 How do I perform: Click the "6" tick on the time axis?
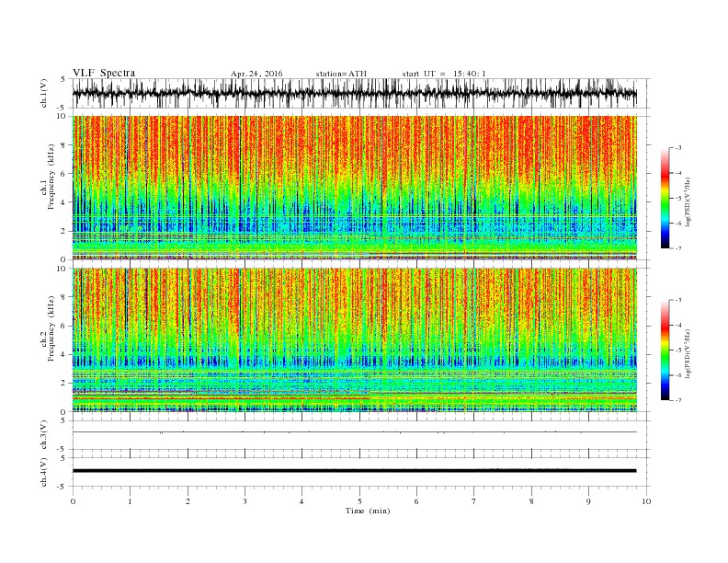(x=416, y=501)
